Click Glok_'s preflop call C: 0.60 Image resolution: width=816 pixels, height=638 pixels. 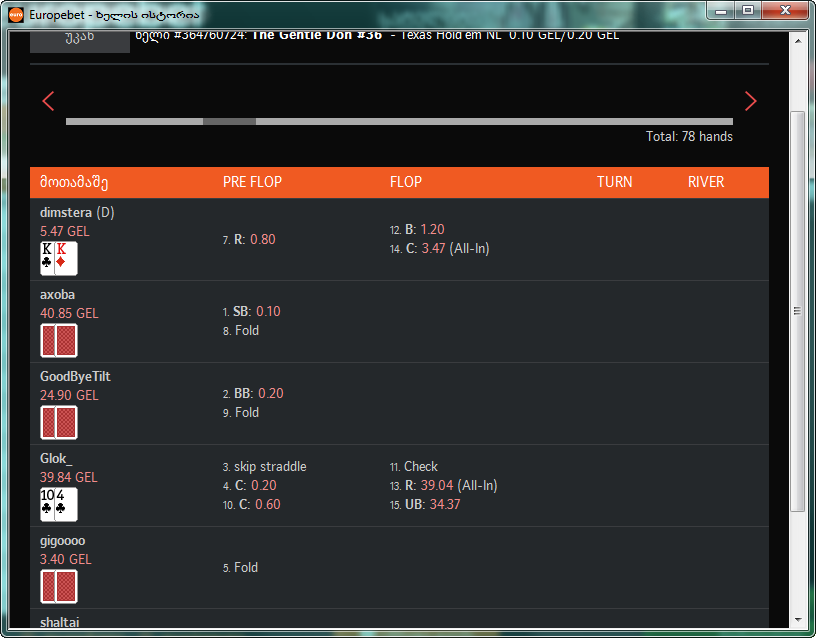pos(252,505)
